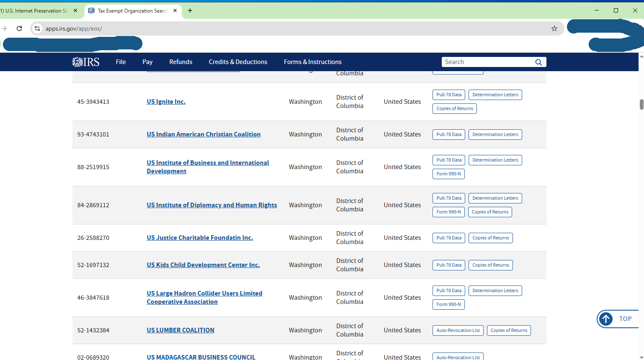Viewport: 644px width, 360px height.
Task: Click Pub 78 Data for US Kids Child Development
Action: pyautogui.click(x=449, y=265)
